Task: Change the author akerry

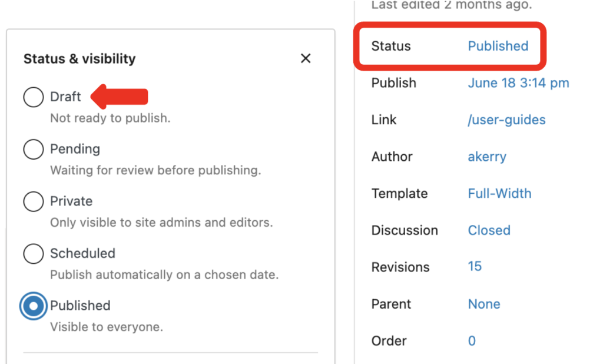Action: point(487,157)
